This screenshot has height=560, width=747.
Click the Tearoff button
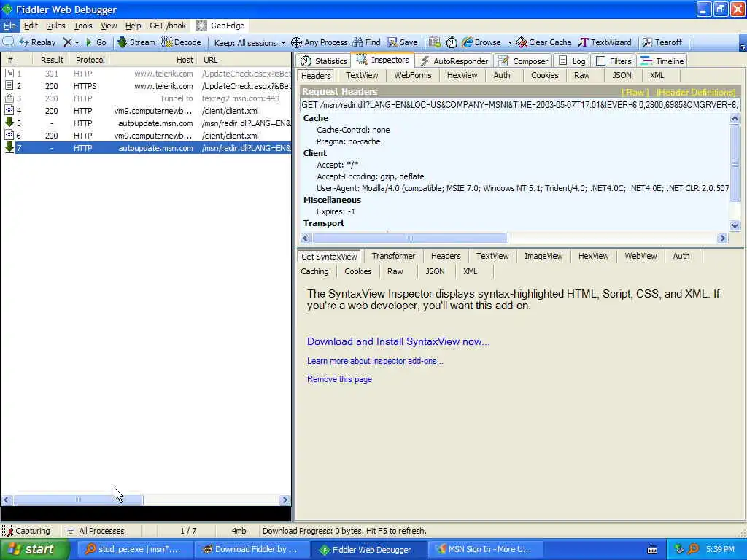tap(662, 42)
